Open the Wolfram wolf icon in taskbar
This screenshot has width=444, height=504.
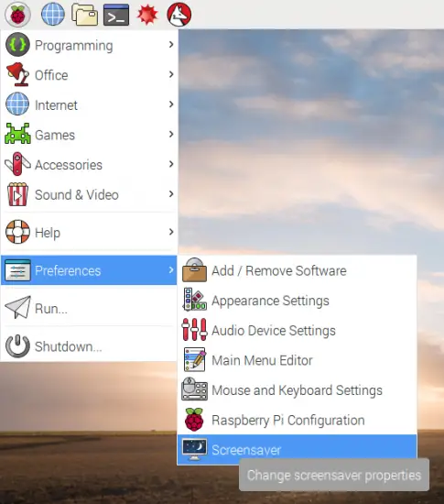click(x=179, y=15)
